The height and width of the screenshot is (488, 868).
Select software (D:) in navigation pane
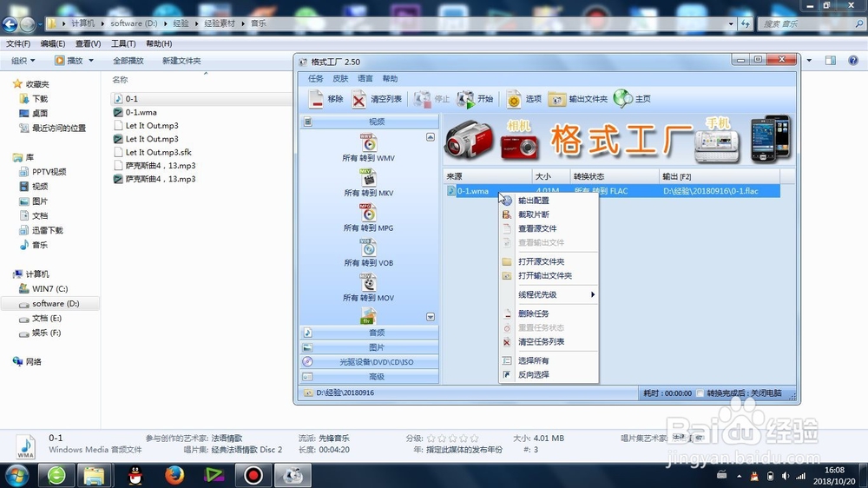[56, 304]
